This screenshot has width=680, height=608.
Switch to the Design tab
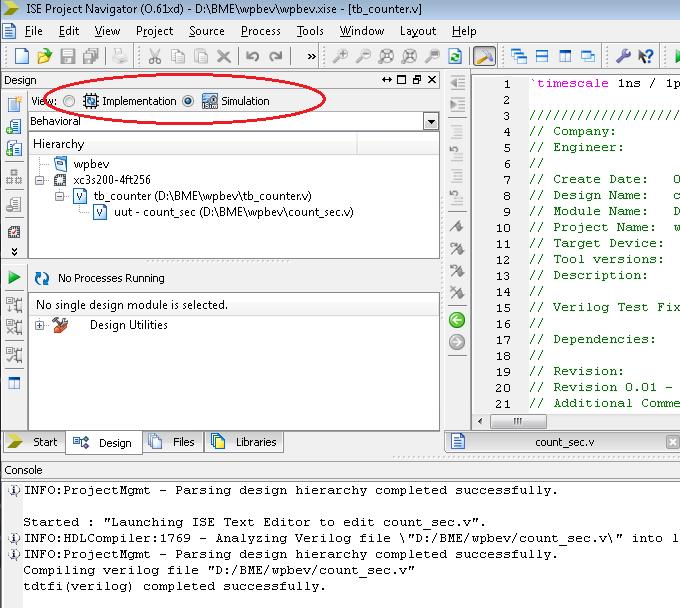104,443
